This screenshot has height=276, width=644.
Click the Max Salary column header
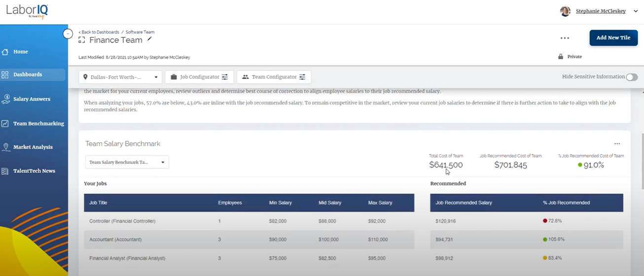pyautogui.click(x=380, y=203)
